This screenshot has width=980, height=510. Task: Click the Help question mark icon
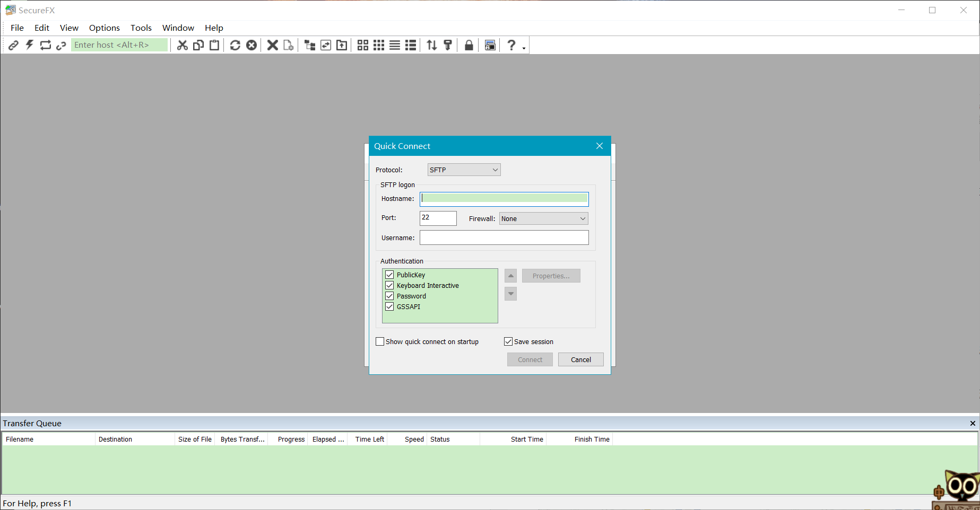click(x=511, y=45)
